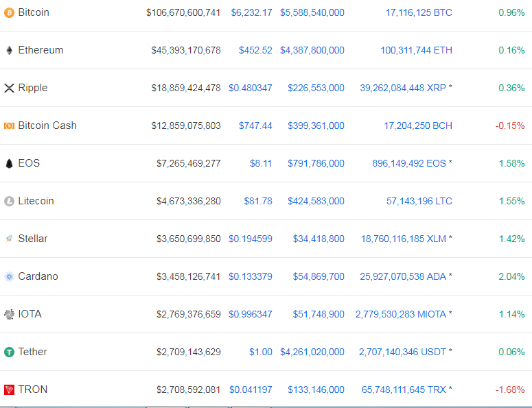This screenshot has width=532, height=408.
Task: Click supply 17,116,125 BTC
Action: click(419, 13)
